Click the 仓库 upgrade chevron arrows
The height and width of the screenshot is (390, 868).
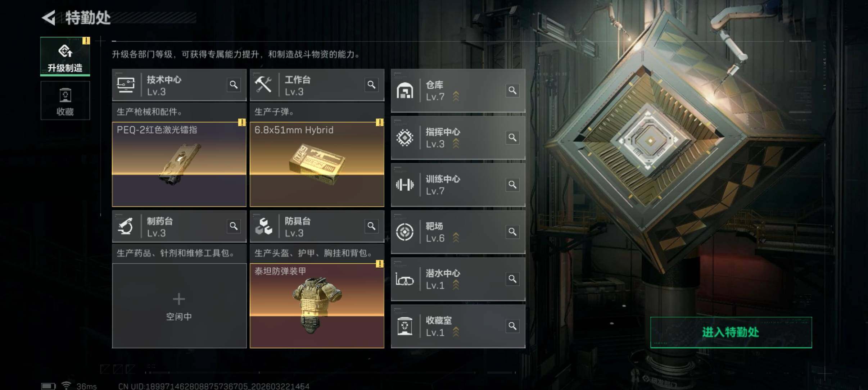click(x=456, y=96)
